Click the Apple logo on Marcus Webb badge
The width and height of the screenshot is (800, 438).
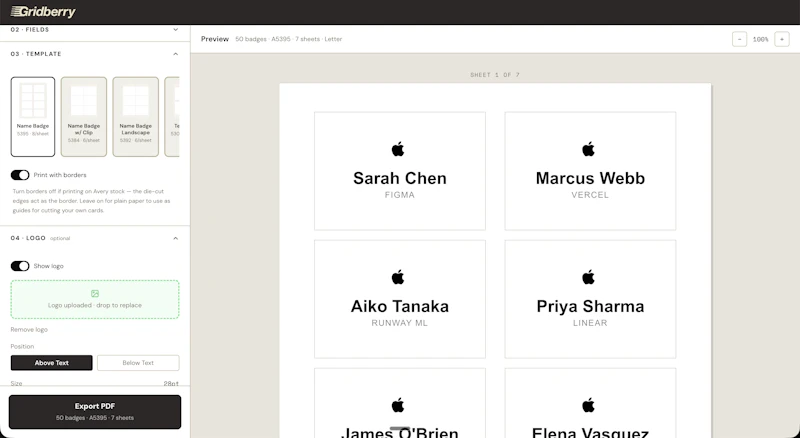tap(588, 149)
